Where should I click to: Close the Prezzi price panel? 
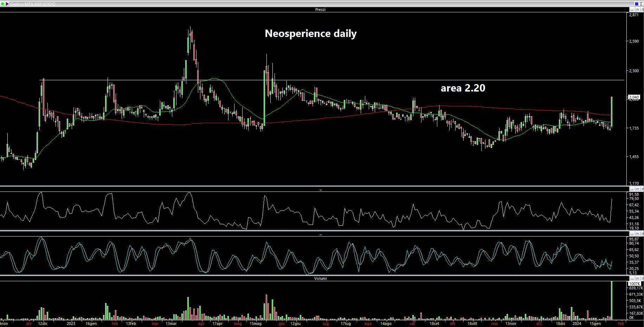(642, 10)
